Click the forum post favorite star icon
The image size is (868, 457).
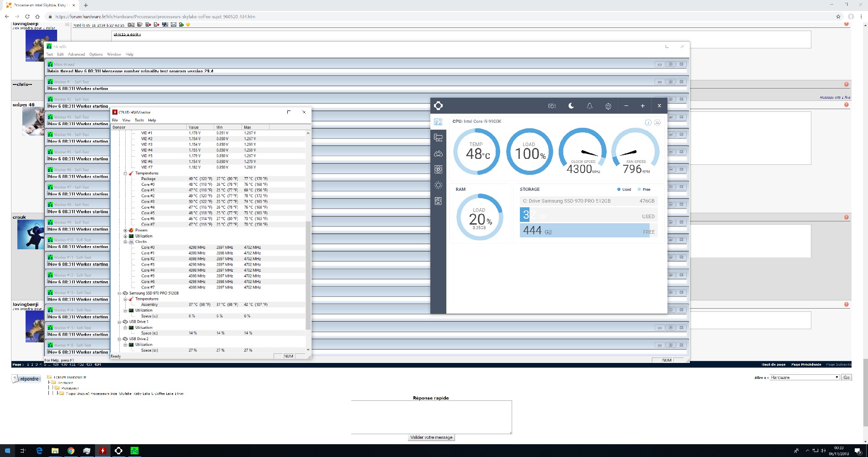click(188, 25)
